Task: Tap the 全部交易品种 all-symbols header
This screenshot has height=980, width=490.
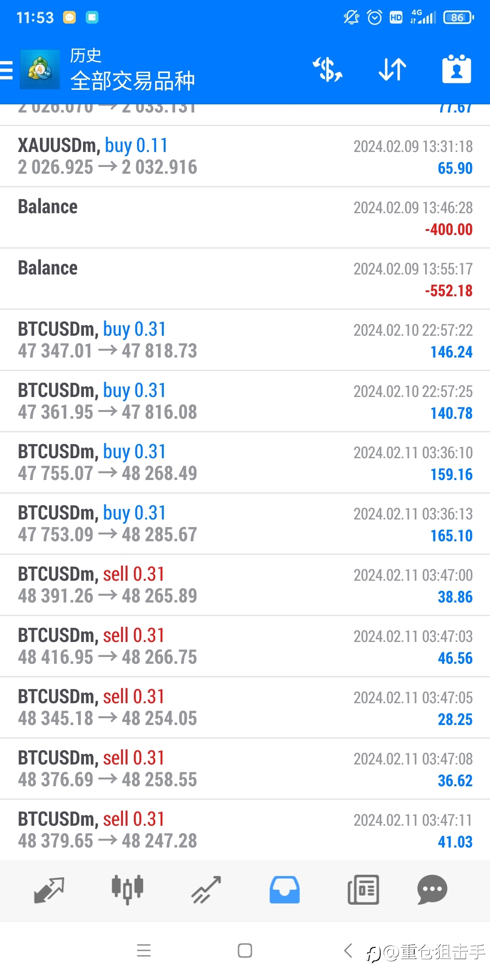Action: tap(132, 81)
